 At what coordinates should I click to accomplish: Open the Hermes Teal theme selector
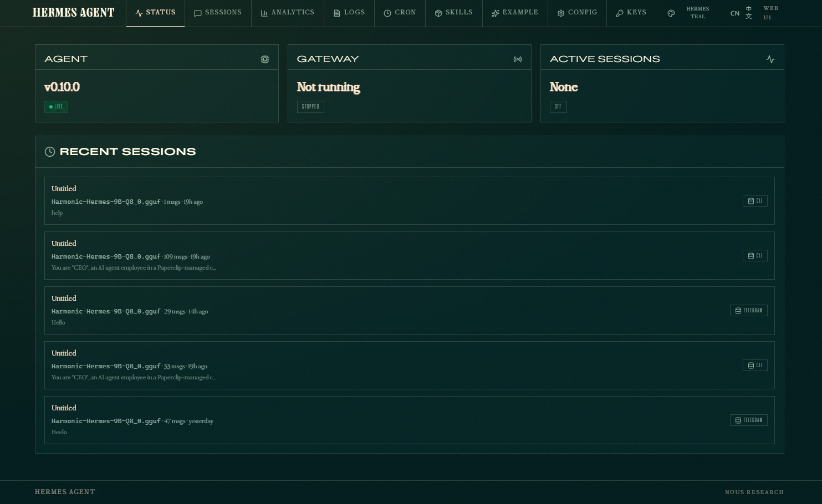697,13
